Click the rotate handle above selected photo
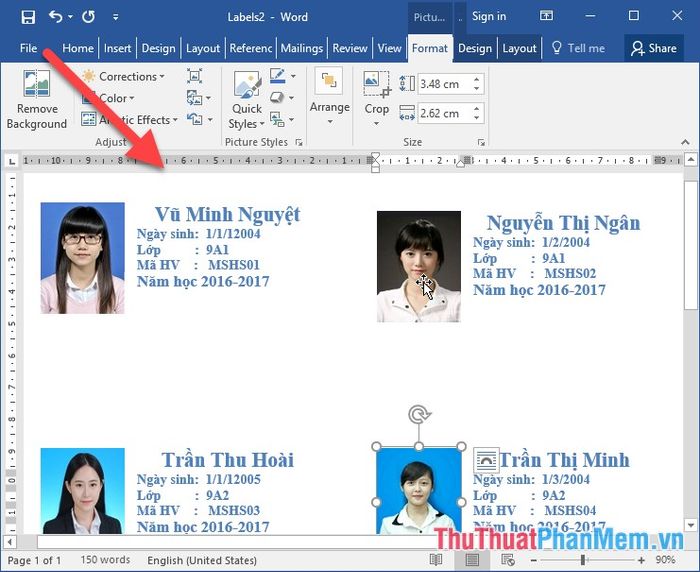The width and height of the screenshot is (700, 572). pyautogui.click(x=418, y=415)
